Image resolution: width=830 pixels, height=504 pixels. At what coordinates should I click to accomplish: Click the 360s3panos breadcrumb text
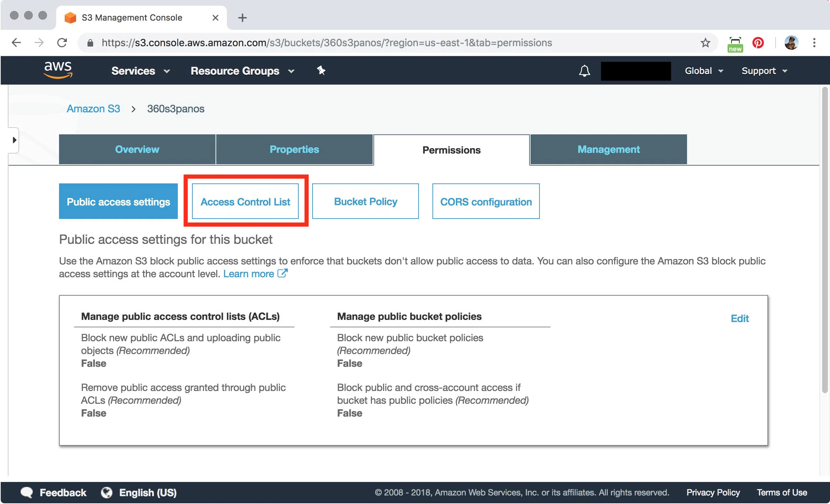coord(176,109)
